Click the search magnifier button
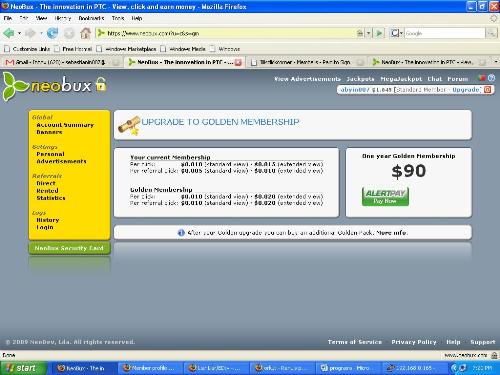The image size is (500, 375). 491,33
